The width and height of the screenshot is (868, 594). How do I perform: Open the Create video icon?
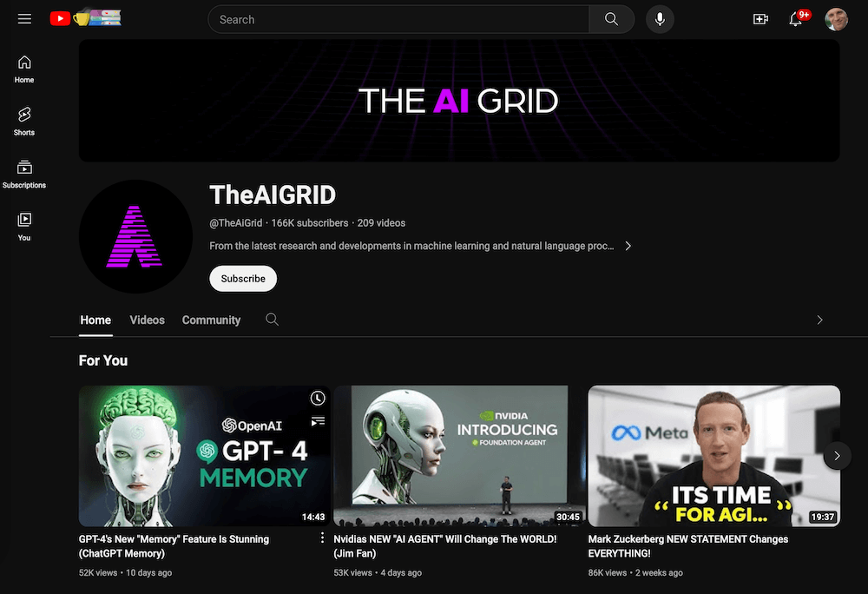click(760, 19)
